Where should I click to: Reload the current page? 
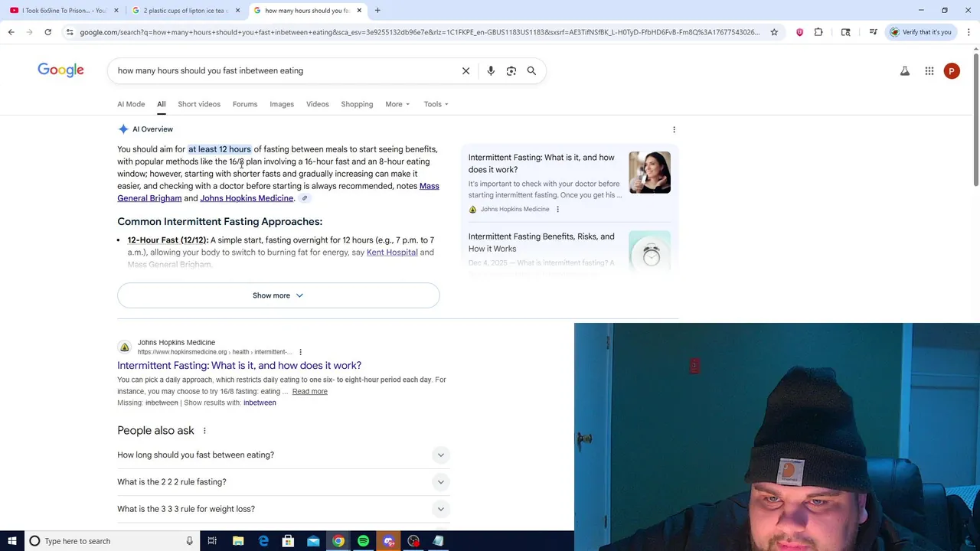tap(47, 32)
